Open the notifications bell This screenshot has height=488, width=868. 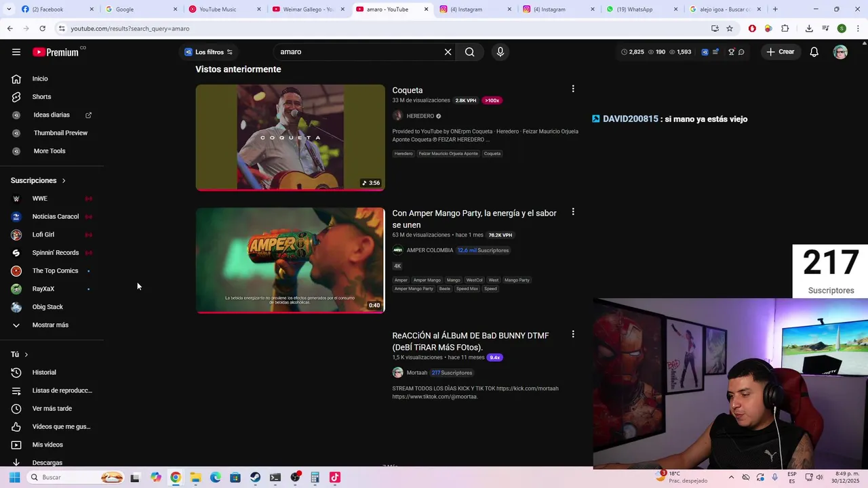814,52
